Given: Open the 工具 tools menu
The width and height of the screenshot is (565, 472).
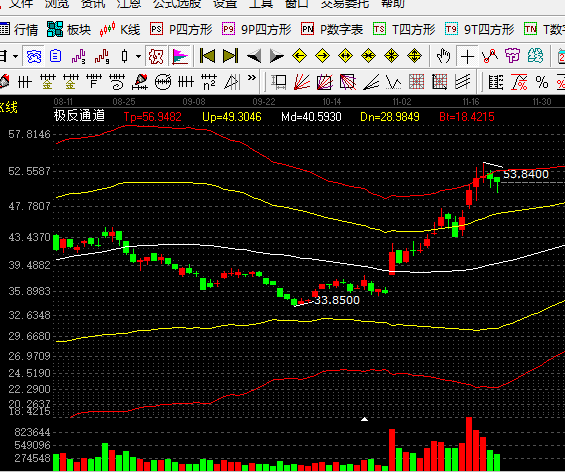Looking at the screenshot, I should 261,4.
